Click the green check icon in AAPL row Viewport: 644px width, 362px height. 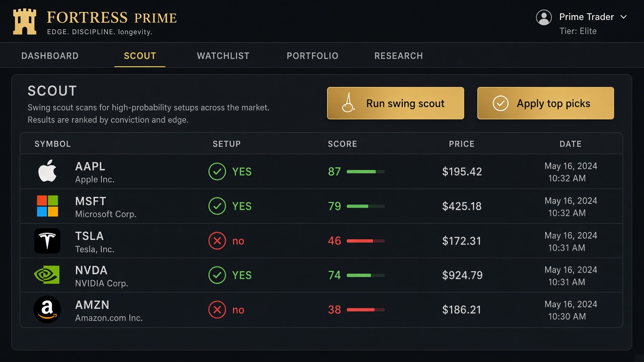click(x=217, y=171)
